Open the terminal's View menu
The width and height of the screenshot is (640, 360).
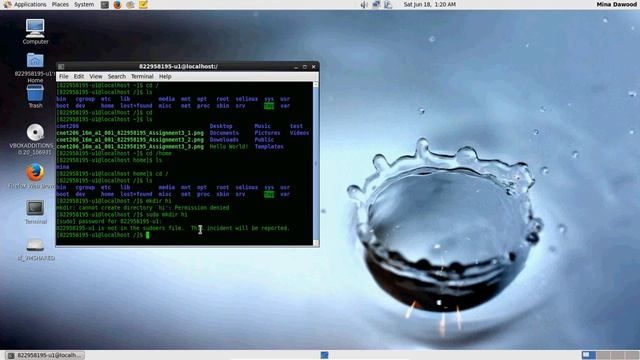click(96, 76)
